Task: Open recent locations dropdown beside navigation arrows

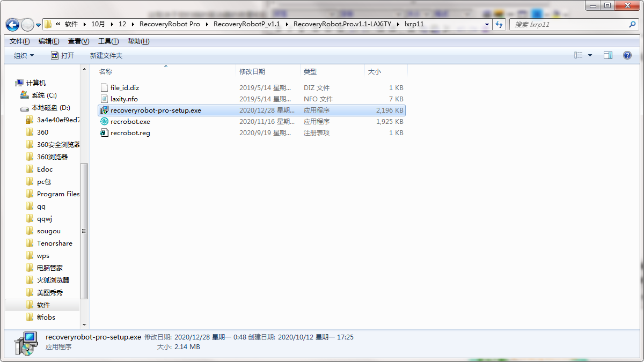Action: click(39, 25)
